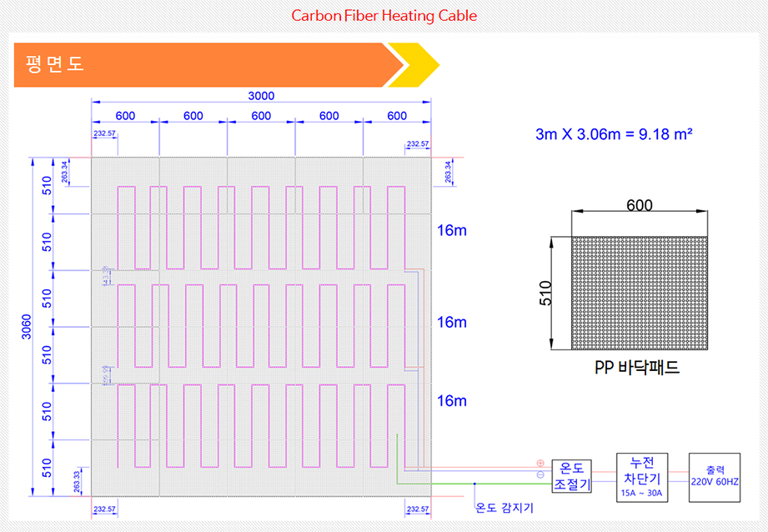Click the 평면도 banner heading

55,64
